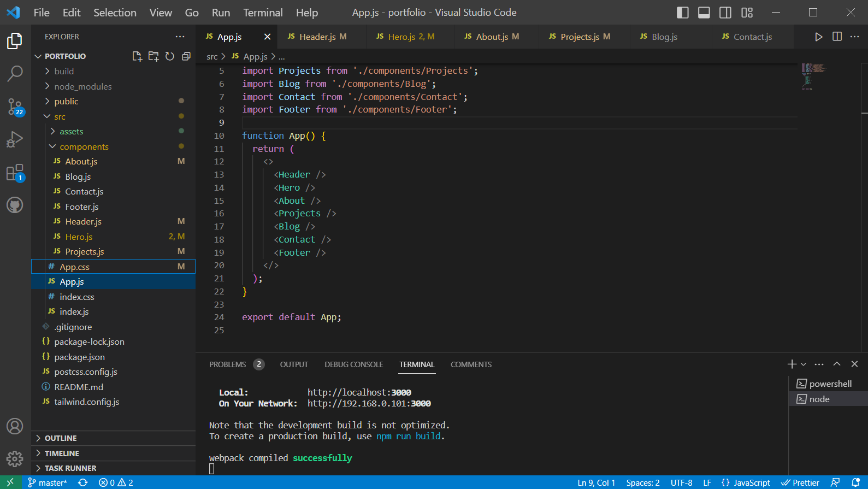This screenshot has height=489, width=868.
Task: Switch to the DEBUG CONSOLE tab
Action: pyautogui.click(x=353, y=364)
